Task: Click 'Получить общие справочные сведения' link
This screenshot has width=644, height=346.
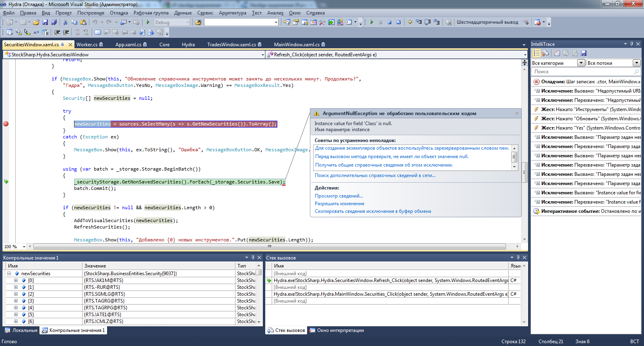Action: coord(384,165)
